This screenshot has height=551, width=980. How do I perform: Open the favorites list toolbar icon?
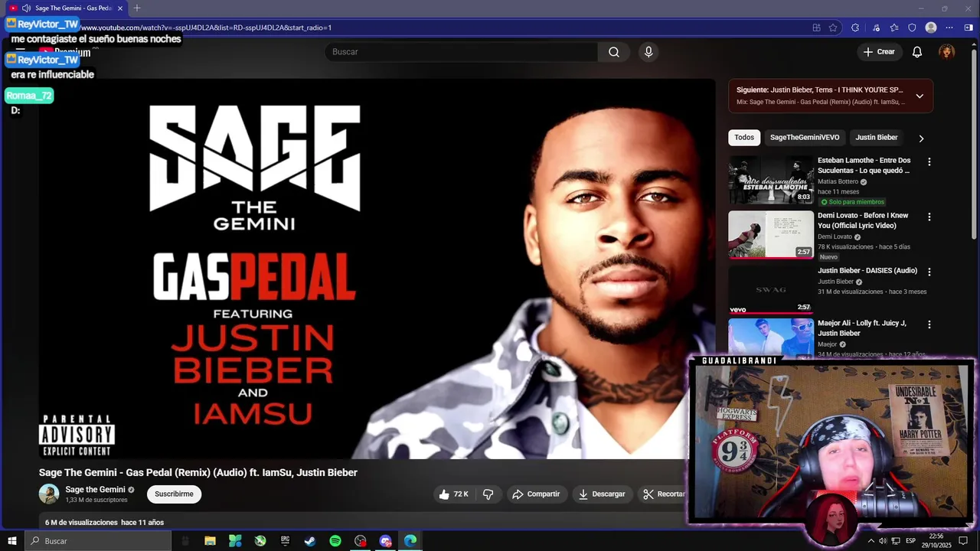894,28
